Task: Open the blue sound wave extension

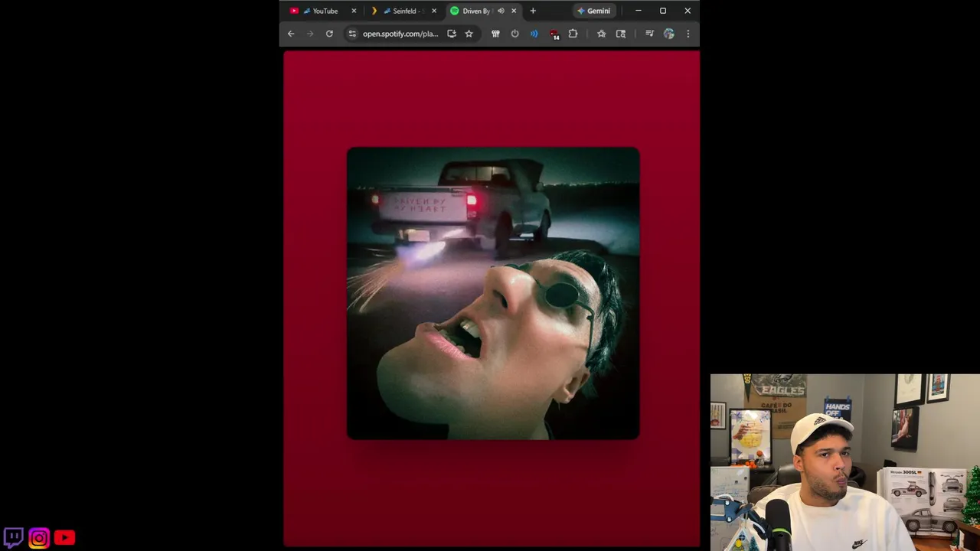Action: [534, 34]
